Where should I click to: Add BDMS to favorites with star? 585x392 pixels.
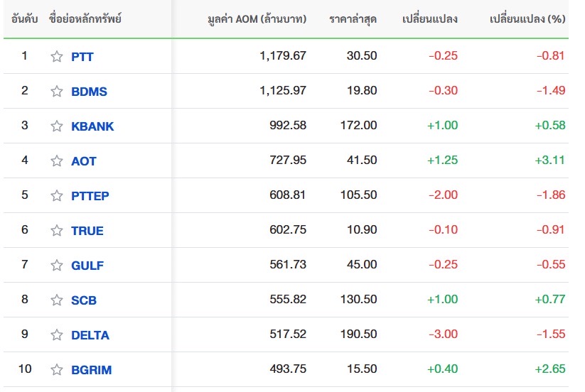[x=57, y=91]
